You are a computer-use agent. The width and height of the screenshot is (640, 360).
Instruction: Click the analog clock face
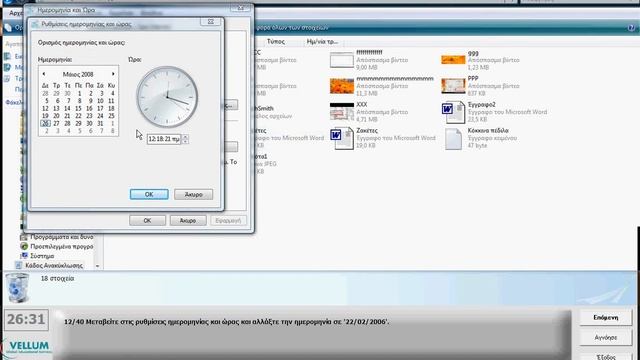[167, 97]
